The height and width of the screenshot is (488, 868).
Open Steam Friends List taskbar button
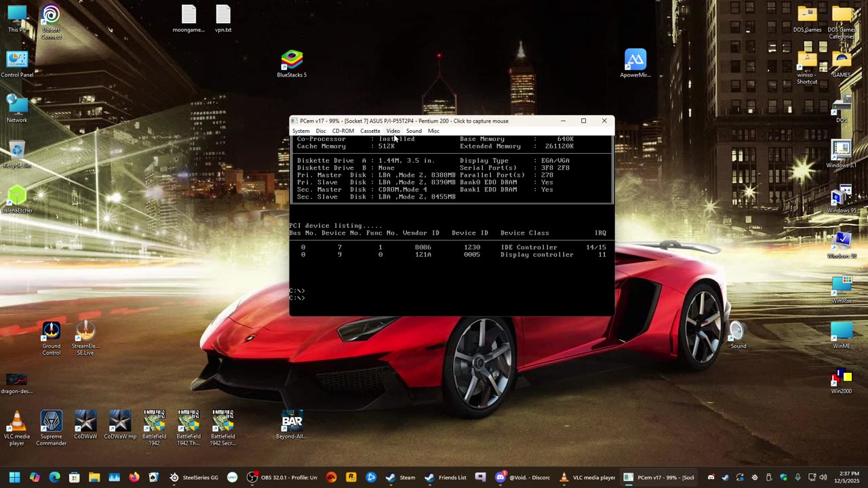coord(445,477)
